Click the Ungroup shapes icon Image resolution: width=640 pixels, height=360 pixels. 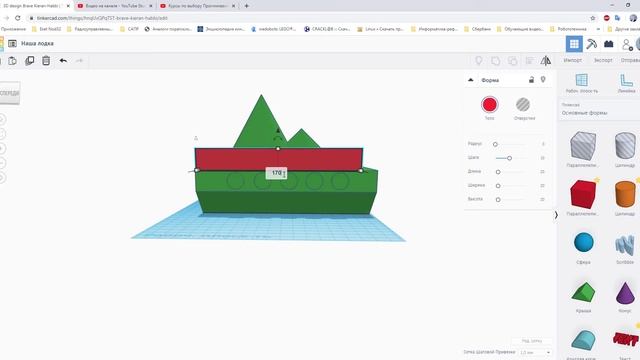[x=513, y=61]
